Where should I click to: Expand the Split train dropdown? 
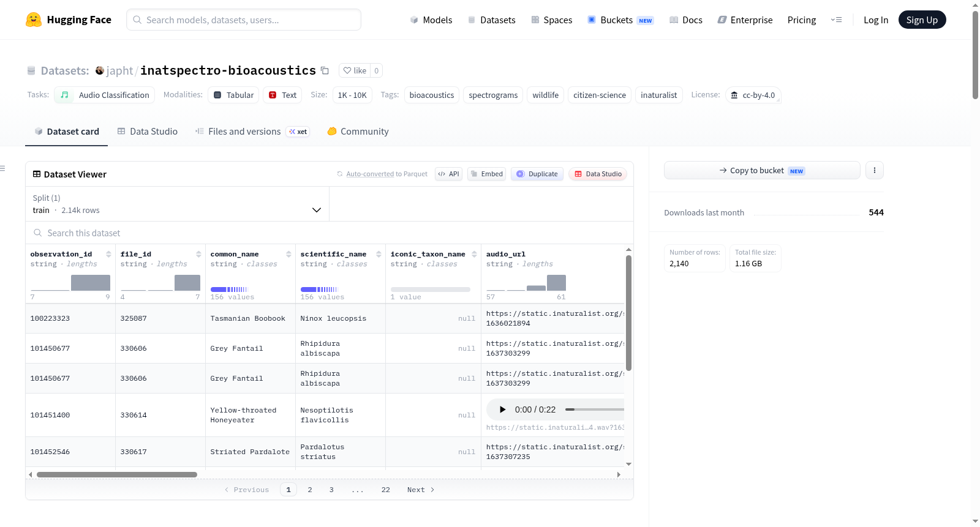(x=177, y=204)
